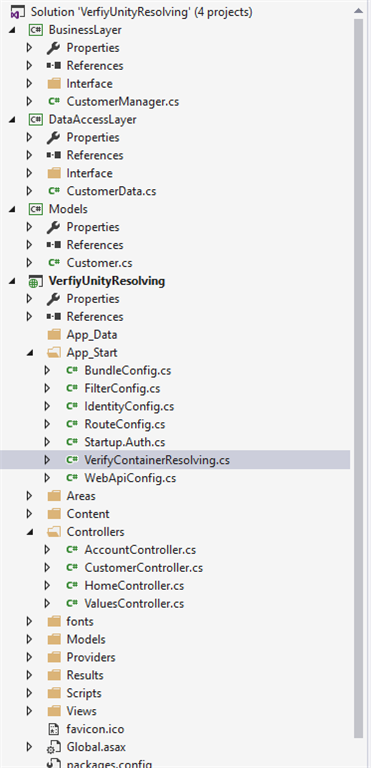Screen dimensions: 371x768
Task: Collapse the App_Start folder
Action: [x=29, y=353]
